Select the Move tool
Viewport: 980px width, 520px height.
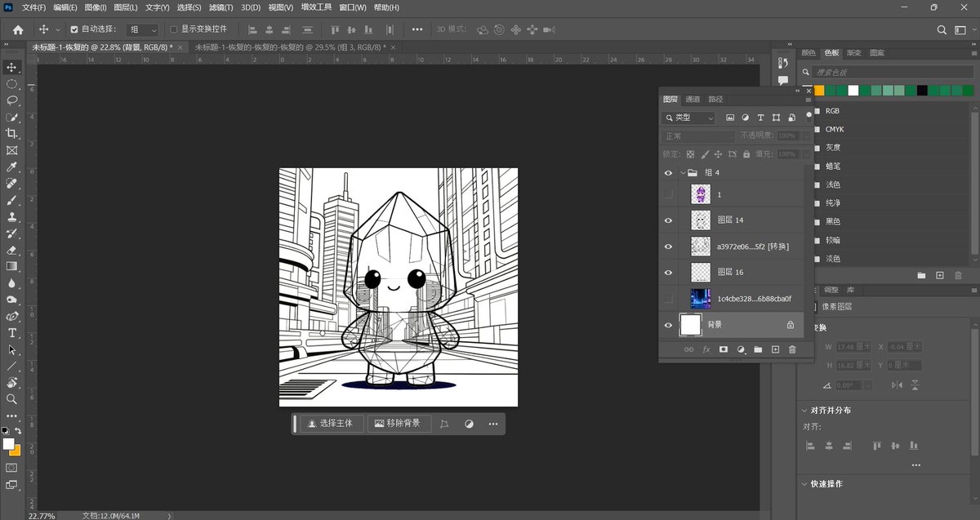(12, 67)
